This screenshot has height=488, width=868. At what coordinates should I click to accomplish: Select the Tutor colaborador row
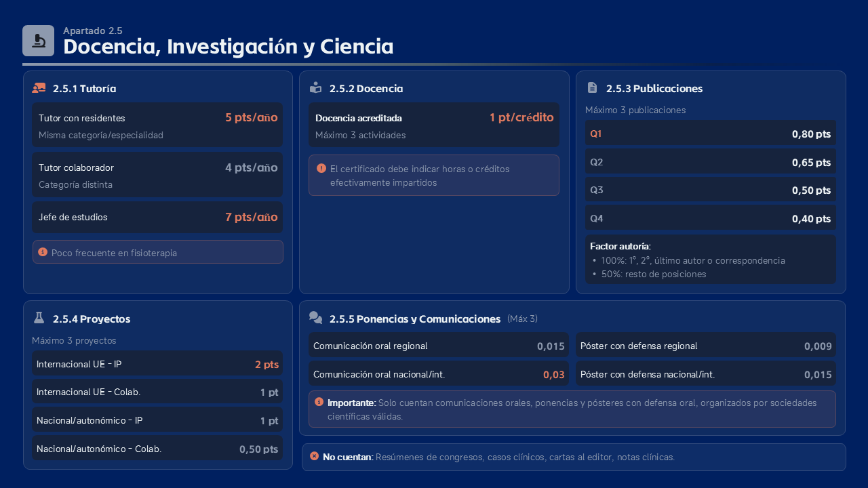click(157, 175)
